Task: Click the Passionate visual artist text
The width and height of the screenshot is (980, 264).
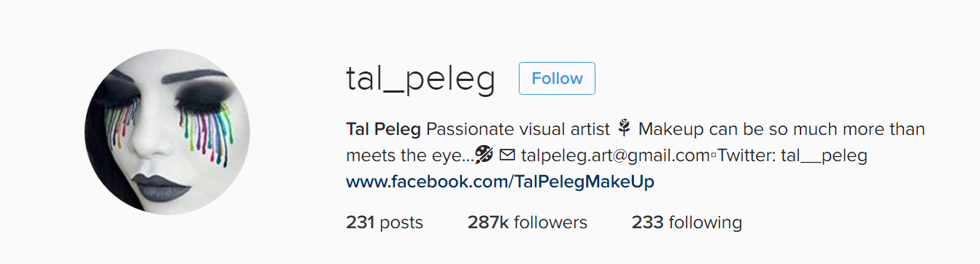Action: (x=517, y=130)
